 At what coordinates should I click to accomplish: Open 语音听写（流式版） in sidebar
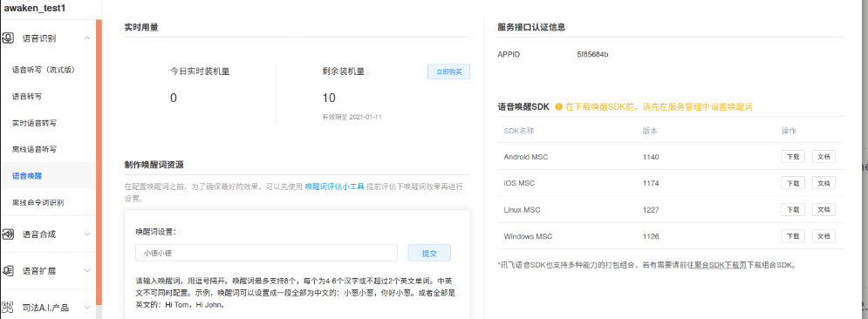click(43, 70)
